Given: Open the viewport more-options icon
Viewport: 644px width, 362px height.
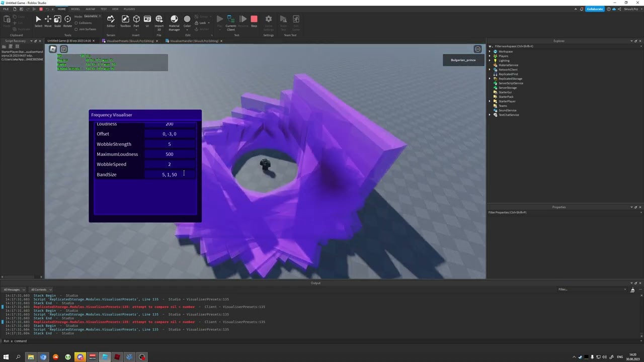Looking at the screenshot, I should pos(477,49).
